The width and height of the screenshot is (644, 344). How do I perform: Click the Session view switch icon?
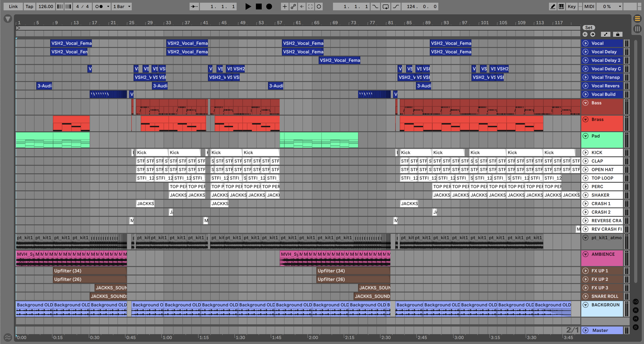coord(637,29)
